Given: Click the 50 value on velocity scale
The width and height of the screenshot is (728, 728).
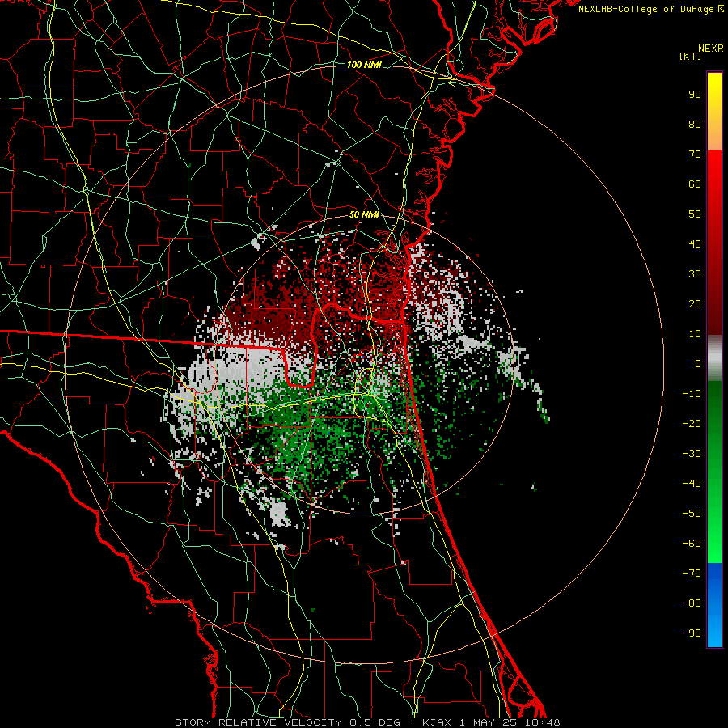Looking at the screenshot, I should pos(695,214).
